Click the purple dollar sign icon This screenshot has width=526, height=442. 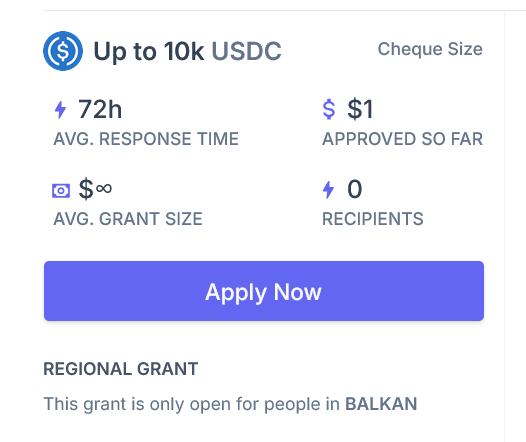click(x=329, y=109)
